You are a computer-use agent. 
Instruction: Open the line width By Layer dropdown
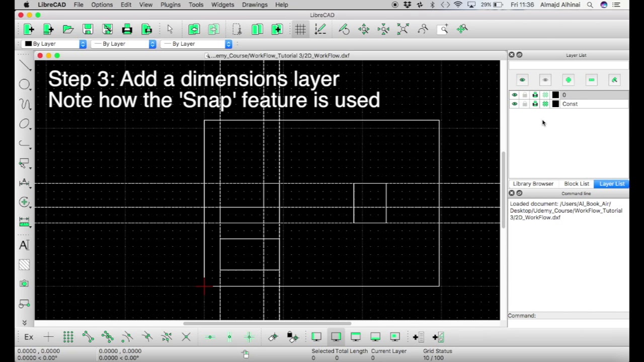pyautogui.click(x=124, y=44)
